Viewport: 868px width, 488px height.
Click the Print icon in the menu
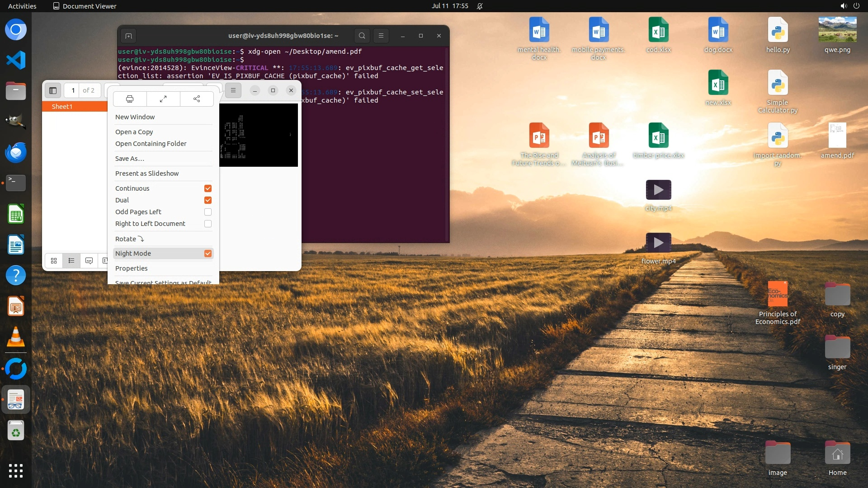pos(130,99)
